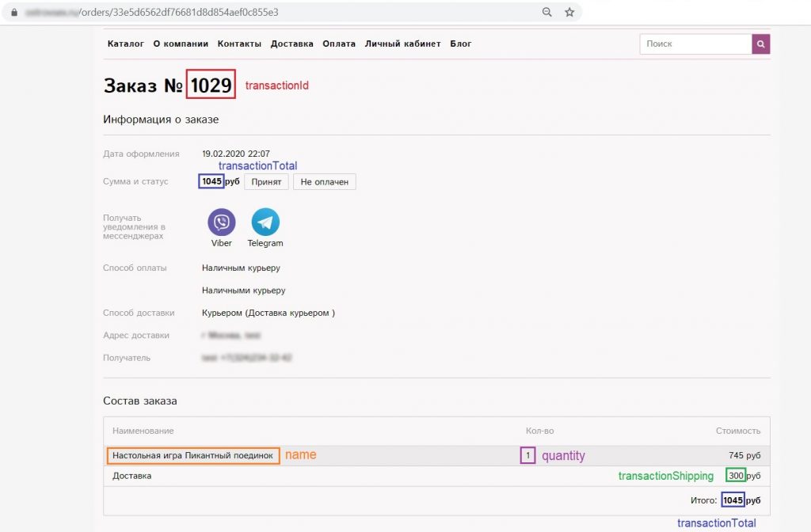Viewport: 811px width, 532px height.
Task: Open Личный кабинет in navigation
Action: (x=402, y=44)
